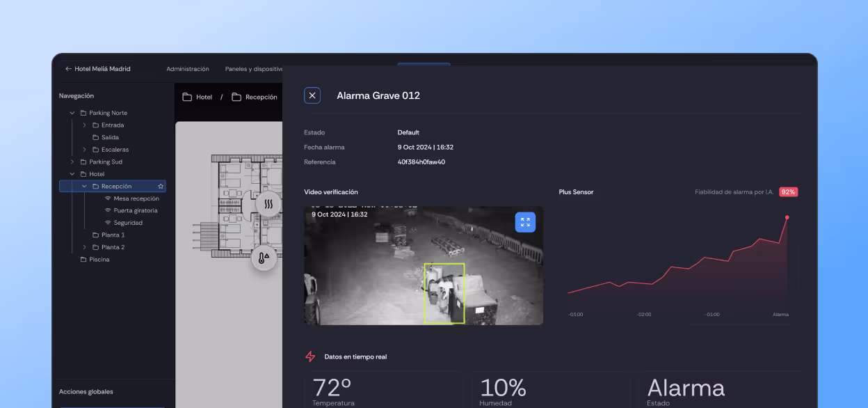Expand the Parking Sud tree node
Image resolution: width=868 pixels, height=408 pixels.
pos(72,162)
